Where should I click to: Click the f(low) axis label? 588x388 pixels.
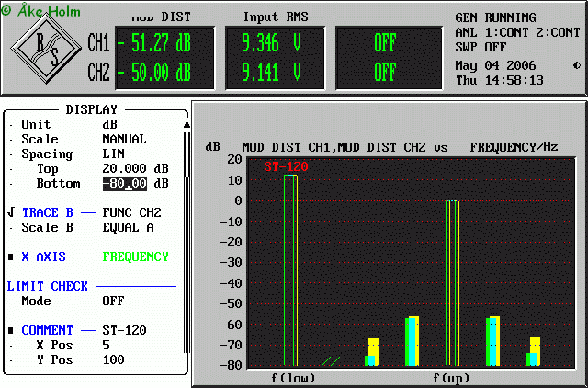[293, 378]
